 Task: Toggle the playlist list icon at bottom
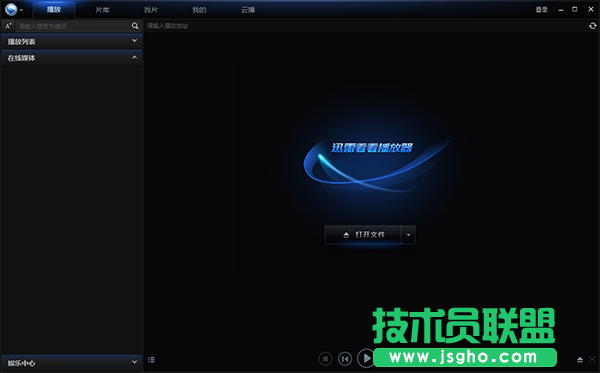click(x=152, y=360)
